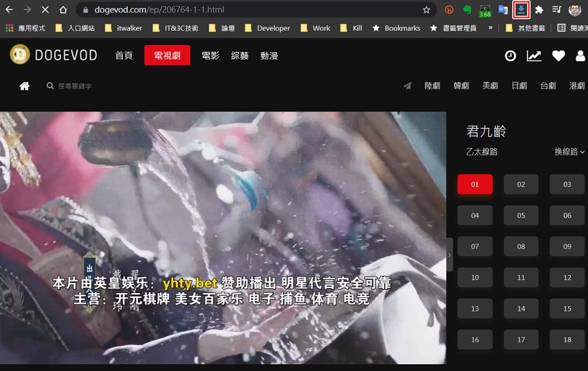588x371 pixels.
Task: Open the 日劇 category
Action: coord(519,86)
